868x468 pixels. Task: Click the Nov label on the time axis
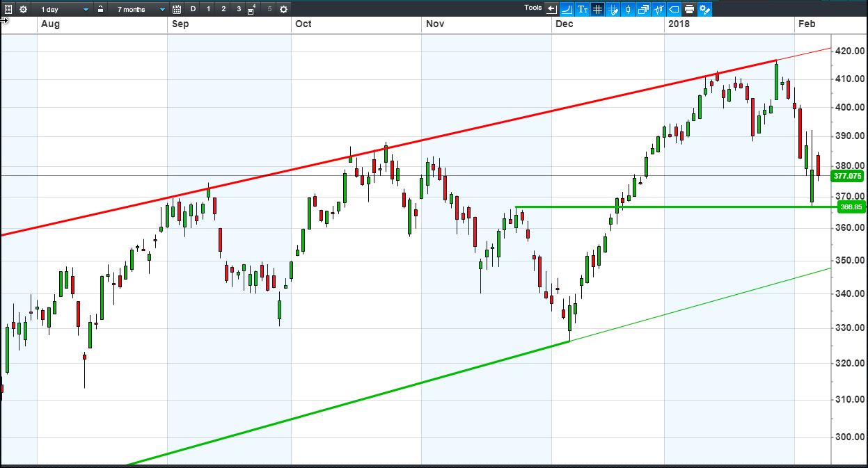[435, 24]
